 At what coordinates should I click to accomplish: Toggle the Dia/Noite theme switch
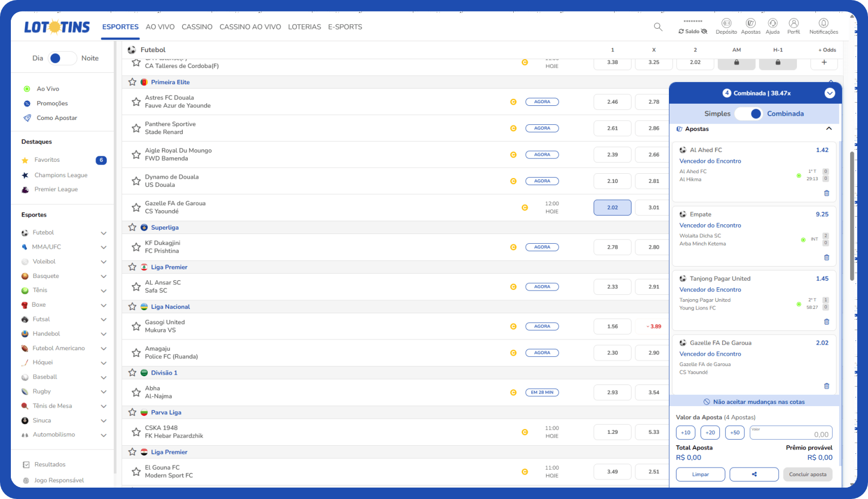click(x=62, y=58)
